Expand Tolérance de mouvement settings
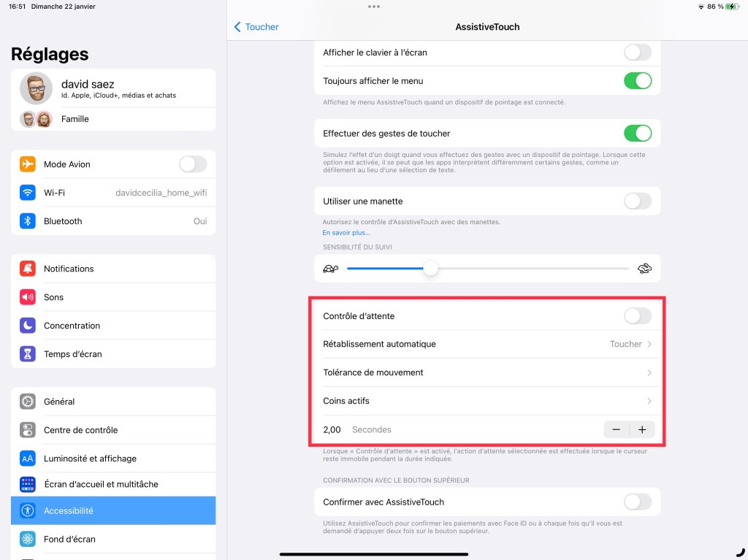748x560 pixels. coord(487,372)
